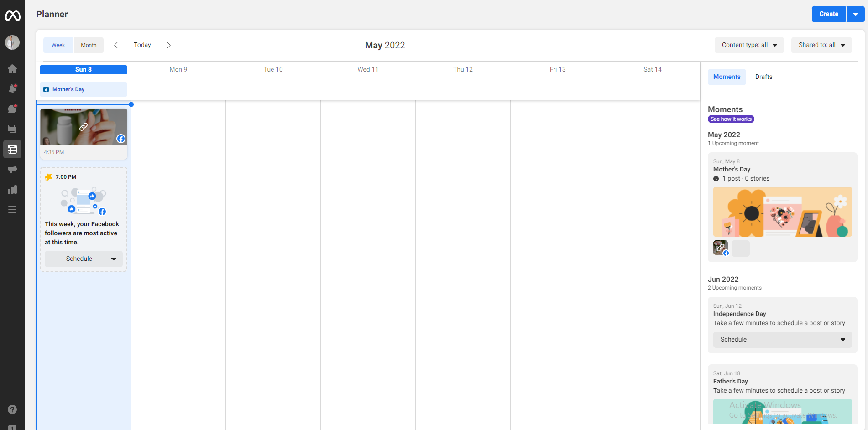Screen dimensions: 868x430
Task: Open the scheduled 4:35 PM post thumbnail
Action: tap(84, 127)
